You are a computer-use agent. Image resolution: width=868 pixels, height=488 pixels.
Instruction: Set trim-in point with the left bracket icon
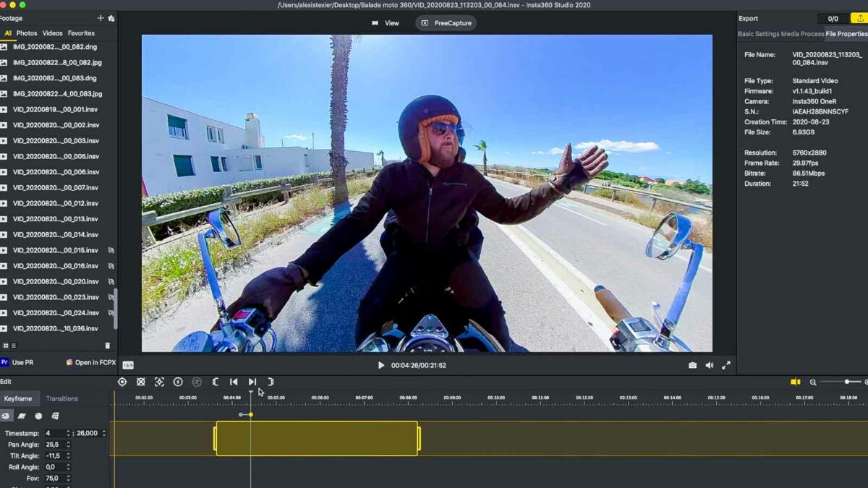click(x=215, y=381)
